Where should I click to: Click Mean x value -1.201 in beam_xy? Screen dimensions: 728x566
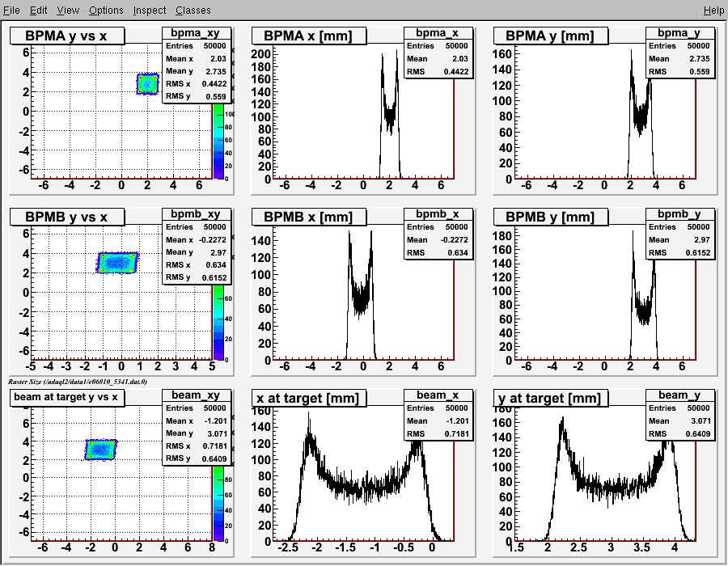(x=215, y=420)
